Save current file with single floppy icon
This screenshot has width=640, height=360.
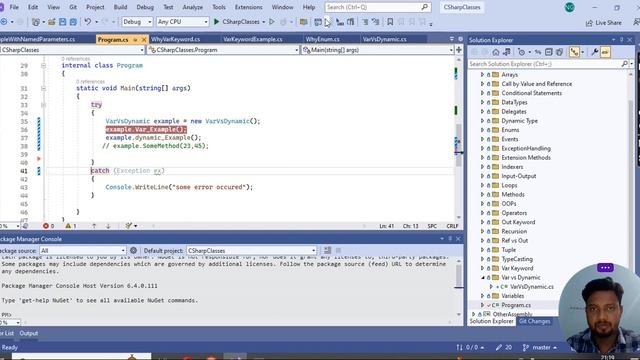tap(62, 22)
